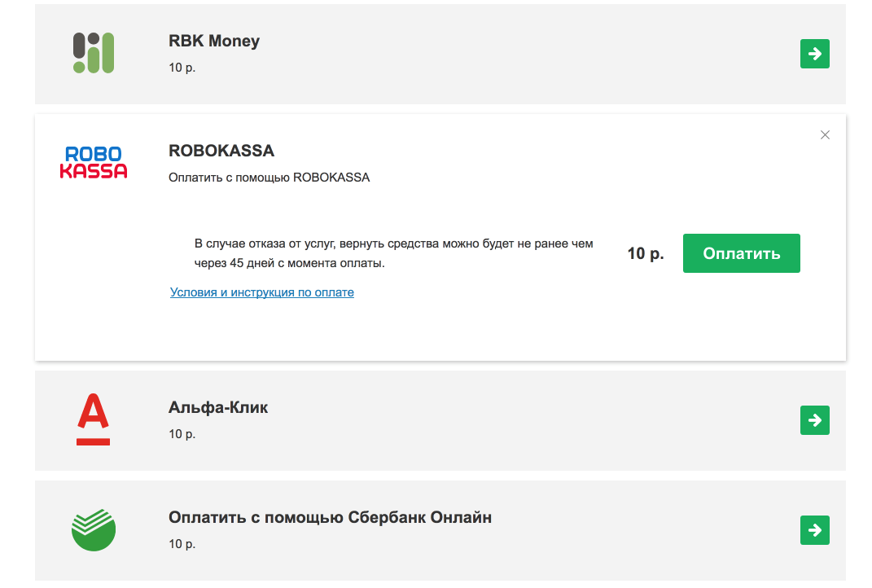Select Оплатить с помощью Сбербанк Онлайн title
Viewport: 872px width, 588px height.
pyautogui.click(x=331, y=517)
